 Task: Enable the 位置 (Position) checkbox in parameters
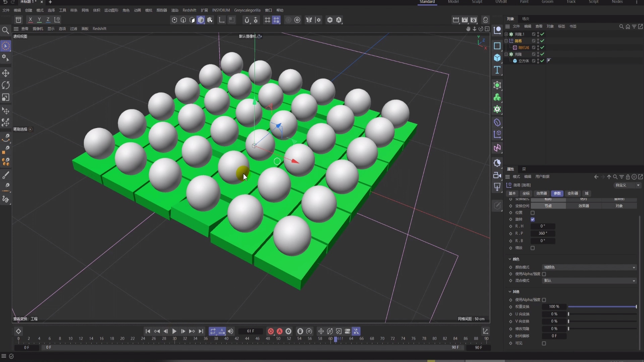[x=533, y=213]
